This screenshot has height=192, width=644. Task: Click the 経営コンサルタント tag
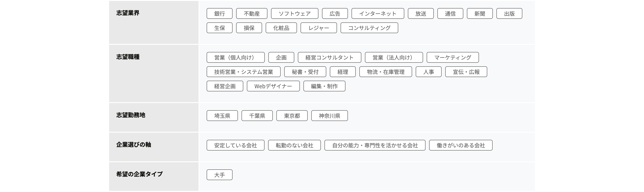[329, 57]
